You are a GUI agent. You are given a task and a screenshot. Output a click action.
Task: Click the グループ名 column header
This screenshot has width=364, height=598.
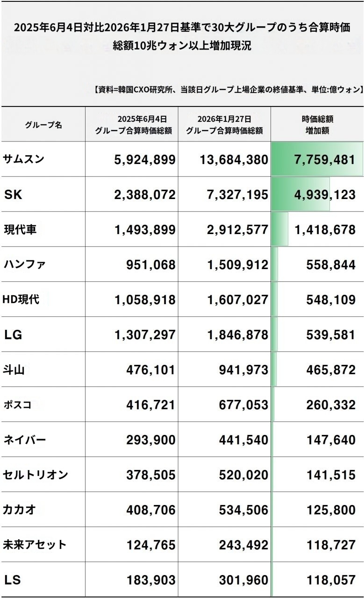pyautogui.click(x=43, y=125)
